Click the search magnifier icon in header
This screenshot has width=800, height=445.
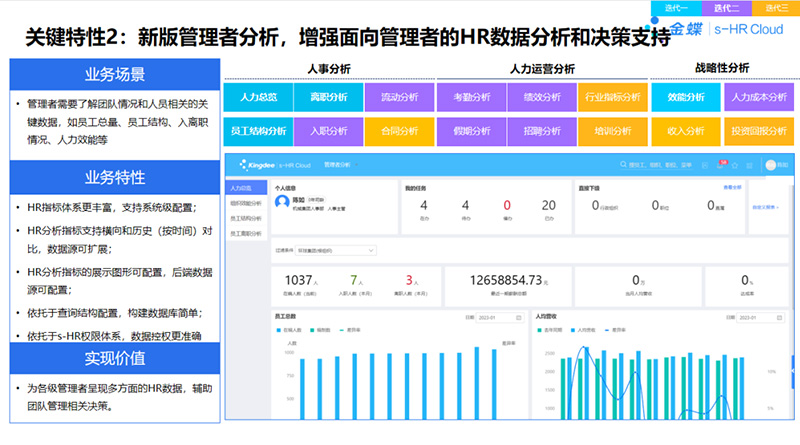click(x=624, y=165)
